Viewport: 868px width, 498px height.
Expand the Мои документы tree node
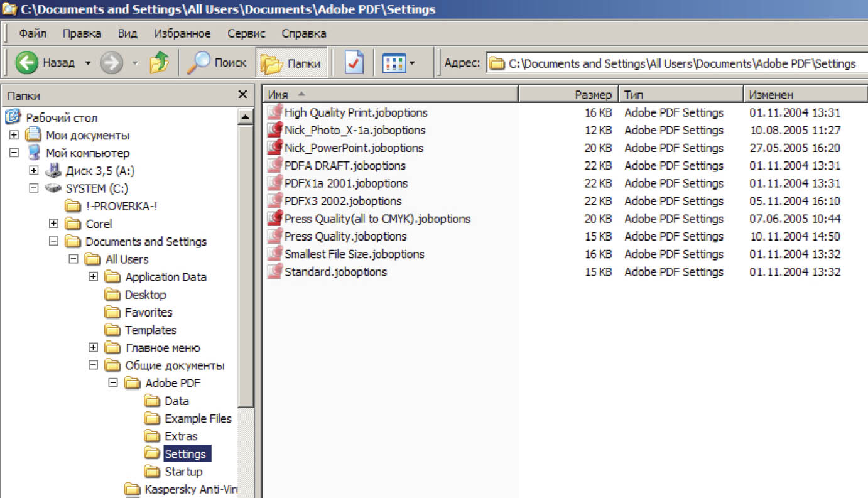point(14,135)
